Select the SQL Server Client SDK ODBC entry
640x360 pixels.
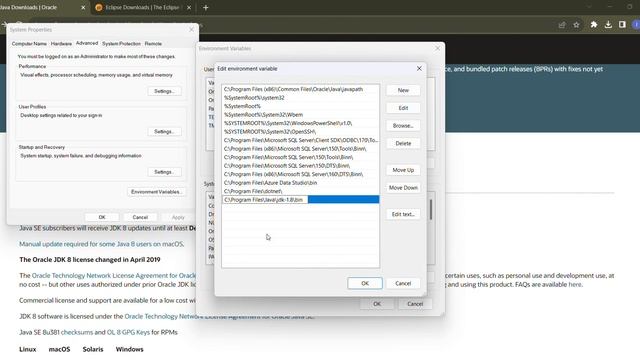300,140
